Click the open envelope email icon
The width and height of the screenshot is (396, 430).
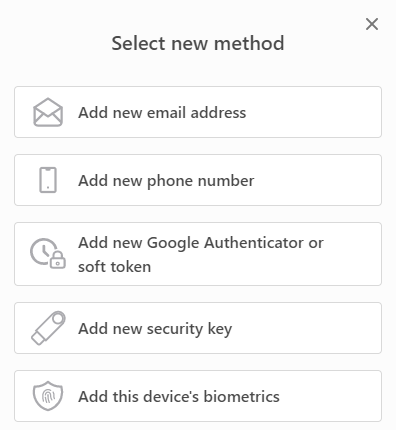48,112
